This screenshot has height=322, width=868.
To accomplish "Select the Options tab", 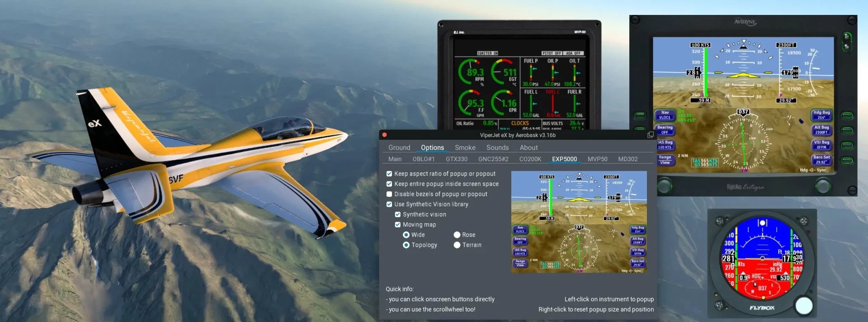I will 432,147.
